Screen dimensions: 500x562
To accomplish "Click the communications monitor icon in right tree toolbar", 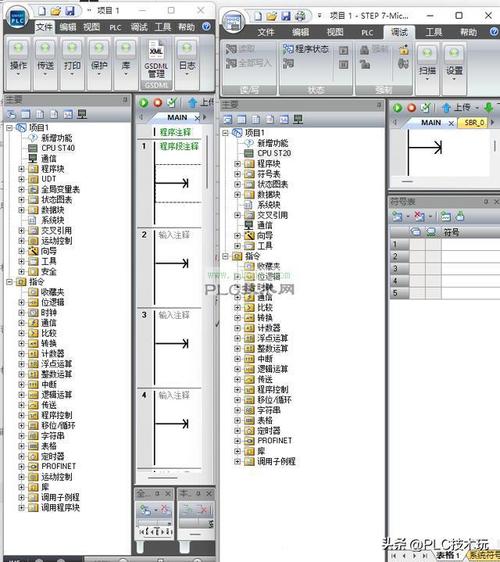I will tap(298, 119).
